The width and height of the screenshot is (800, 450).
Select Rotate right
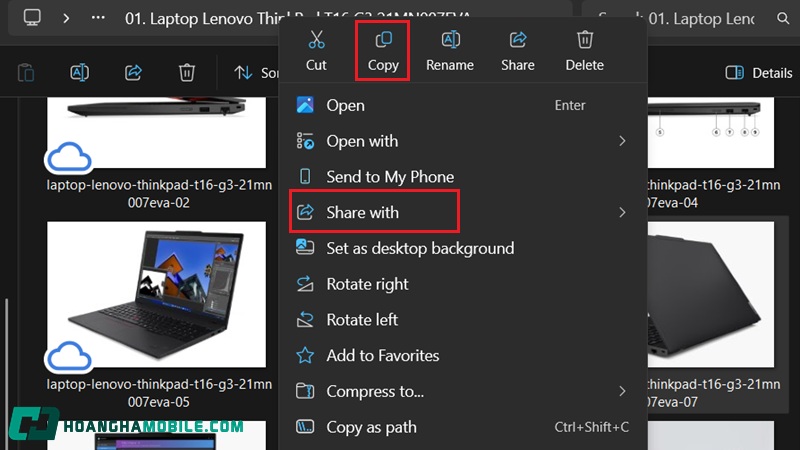463,284
